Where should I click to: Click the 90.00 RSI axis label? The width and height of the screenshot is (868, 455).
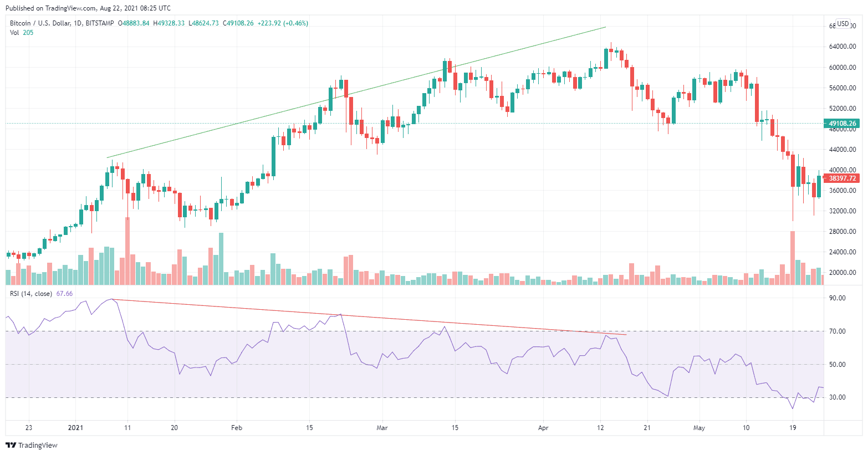click(838, 298)
